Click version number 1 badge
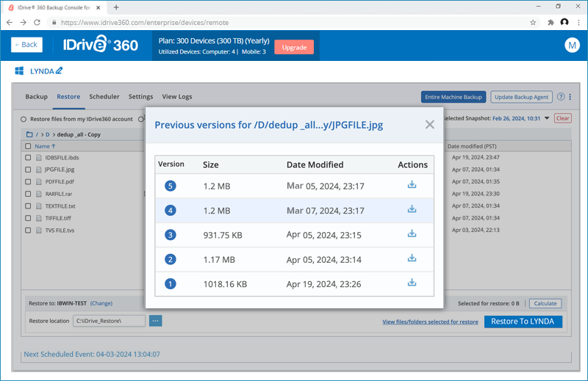This screenshot has width=588, height=381. click(171, 284)
